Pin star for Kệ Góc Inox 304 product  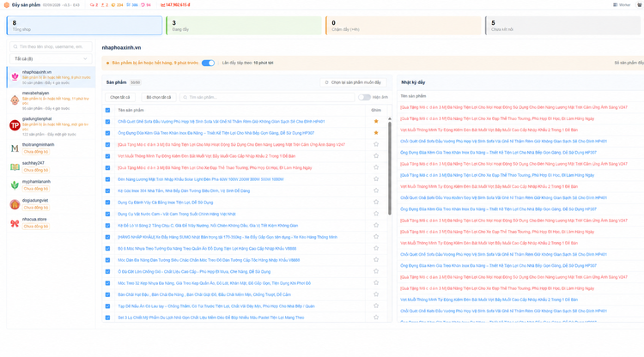click(x=376, y=190)
